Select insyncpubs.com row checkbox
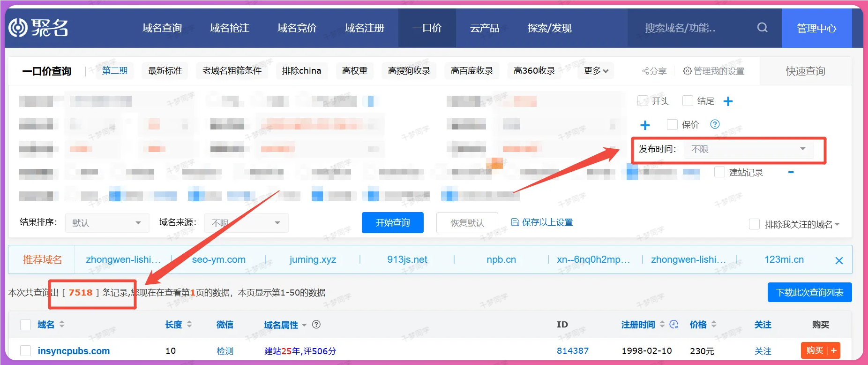 click(x=26, y=351)
